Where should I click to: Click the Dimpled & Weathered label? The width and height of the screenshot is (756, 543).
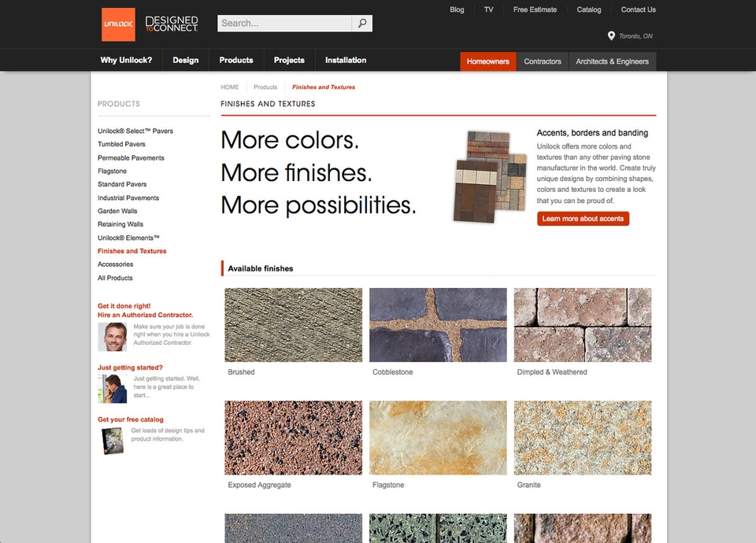pyautogui.click(x=552, y=372)
